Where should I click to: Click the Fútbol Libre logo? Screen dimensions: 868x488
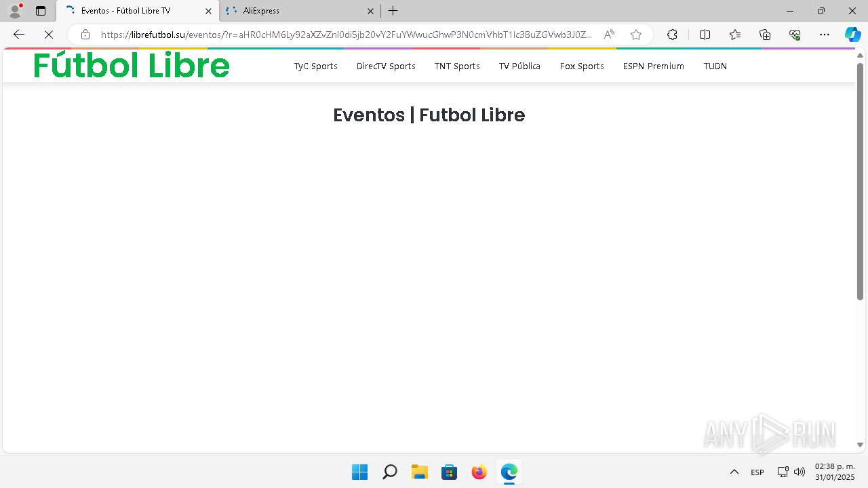coord(132,66)
